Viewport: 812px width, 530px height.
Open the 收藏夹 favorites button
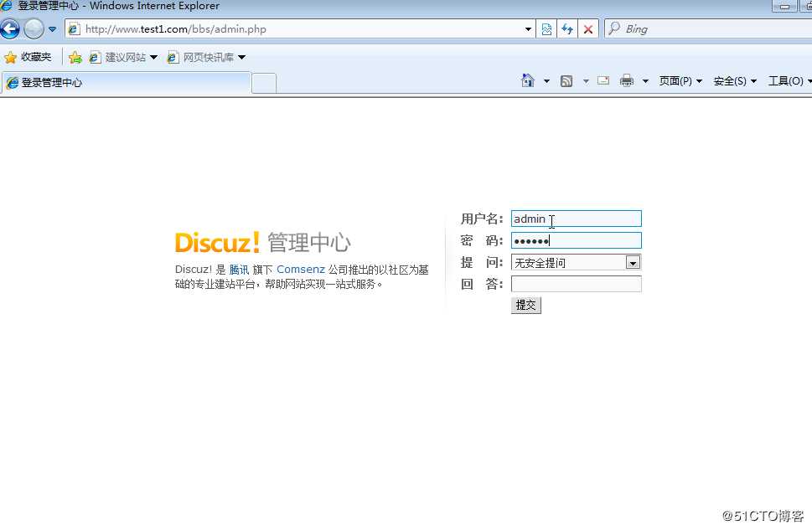point(28,58)
